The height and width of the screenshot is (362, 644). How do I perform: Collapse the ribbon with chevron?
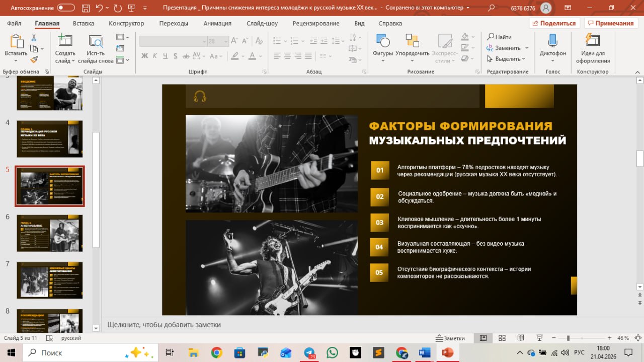637,72
